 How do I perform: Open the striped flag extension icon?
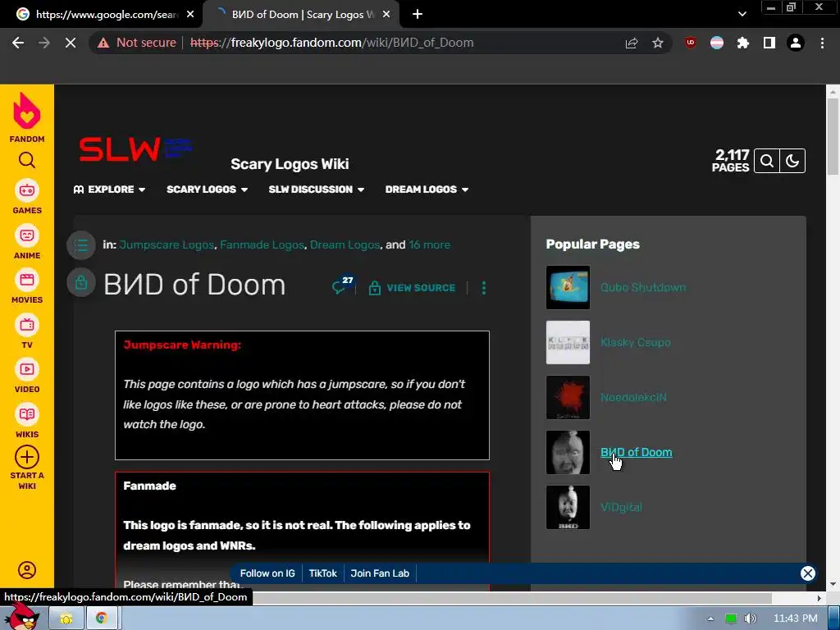[717, 43]
